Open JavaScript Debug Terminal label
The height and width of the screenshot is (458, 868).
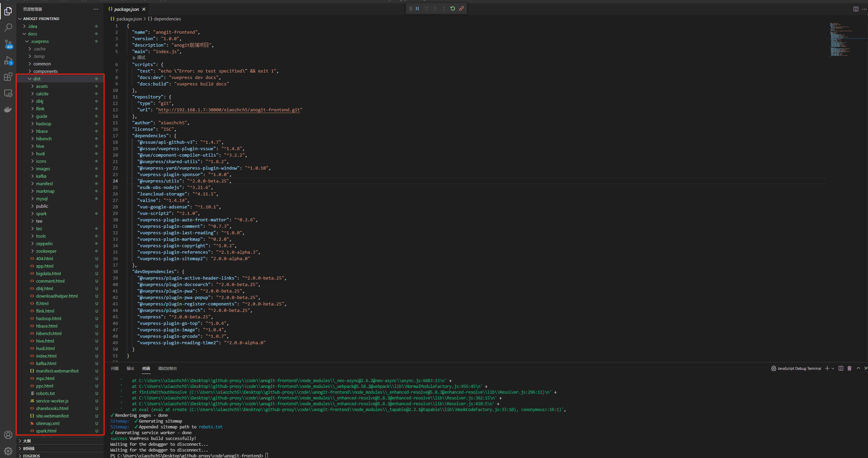click(x=796, y=368)
